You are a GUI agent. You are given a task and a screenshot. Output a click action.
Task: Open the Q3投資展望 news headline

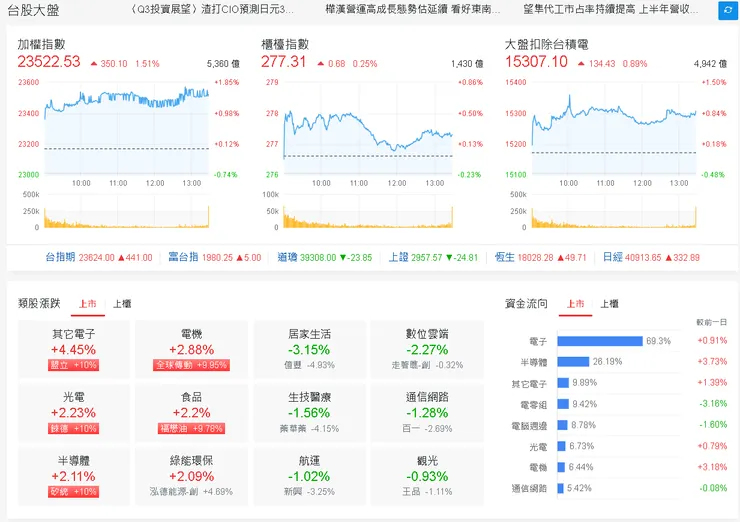211,9
